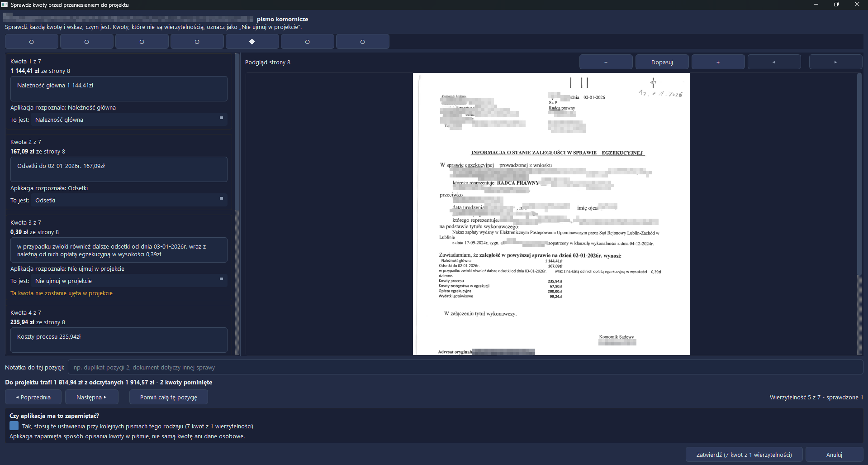This screenshot has width=868, height=465.
Task: Click the app icon in the title bar
Action: 5,5
